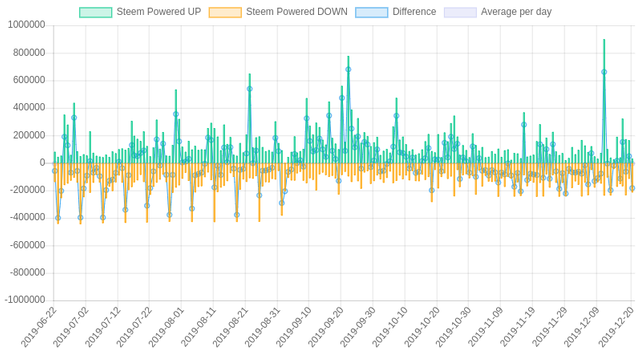The height and width of the screenshot is (361, 640).
Task: Click the green Steem Powered UP legend swatch
Action: [96, 12]
